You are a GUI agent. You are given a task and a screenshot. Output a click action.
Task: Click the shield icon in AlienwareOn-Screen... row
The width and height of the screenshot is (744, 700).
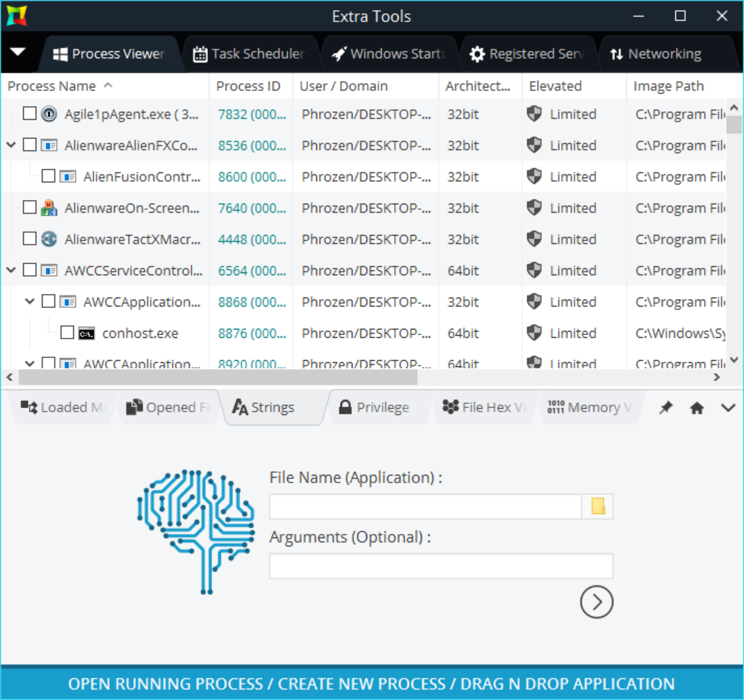(534, 207)
